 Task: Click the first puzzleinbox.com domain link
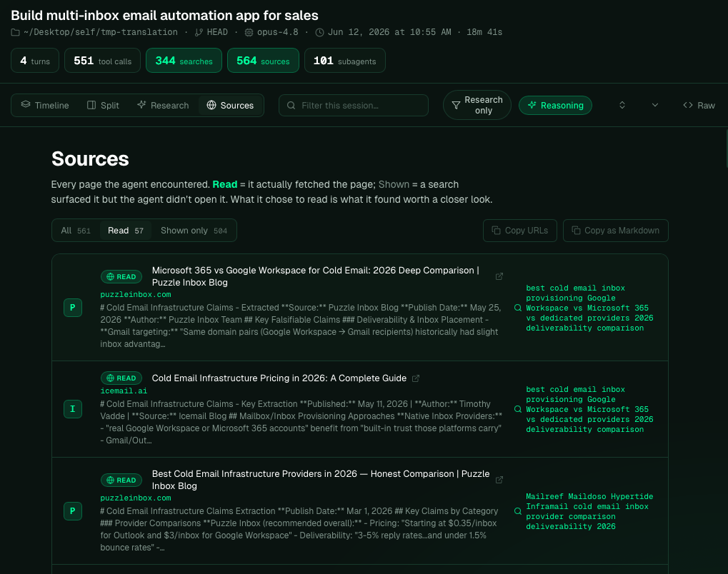point(136,295)
